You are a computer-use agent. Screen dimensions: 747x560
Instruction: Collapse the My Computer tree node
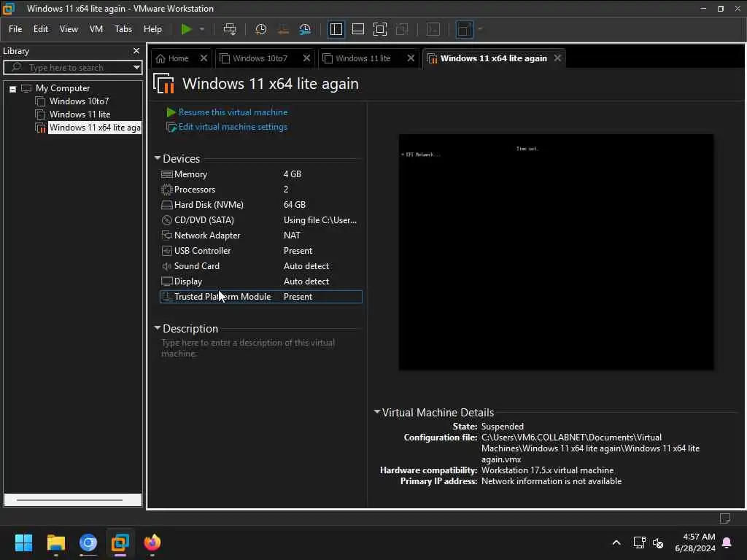(x=13, y=89)
